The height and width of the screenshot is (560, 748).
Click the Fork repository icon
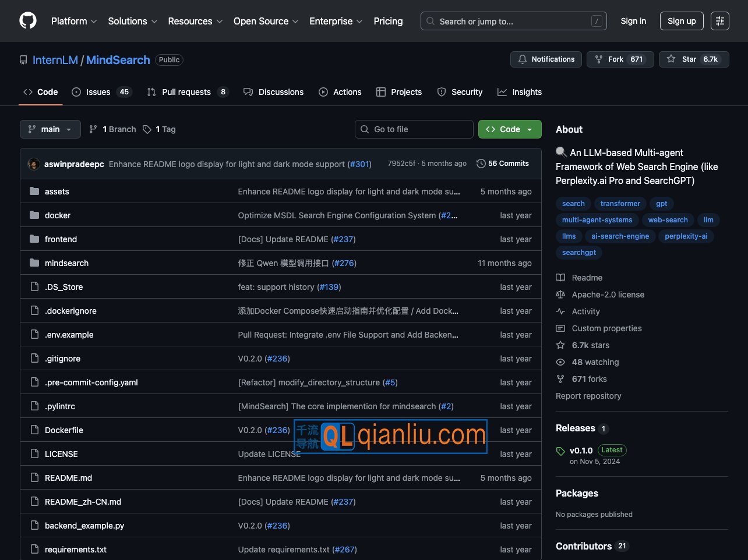pos(599,59)
